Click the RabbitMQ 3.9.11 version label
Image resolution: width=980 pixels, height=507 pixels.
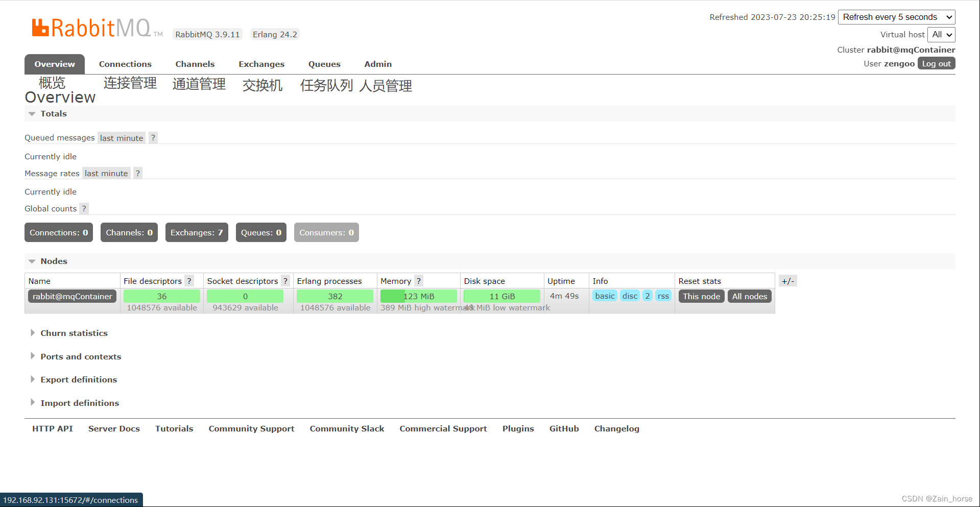207,34
